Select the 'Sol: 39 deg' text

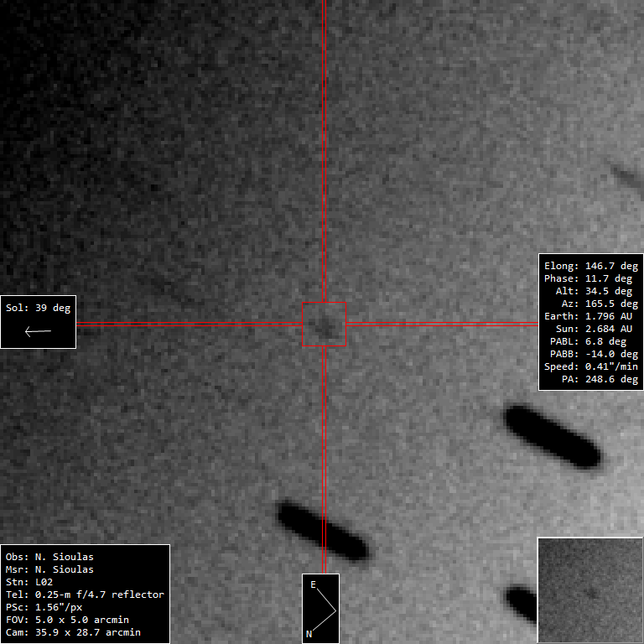pyautogui.click(x=38, y=308)
